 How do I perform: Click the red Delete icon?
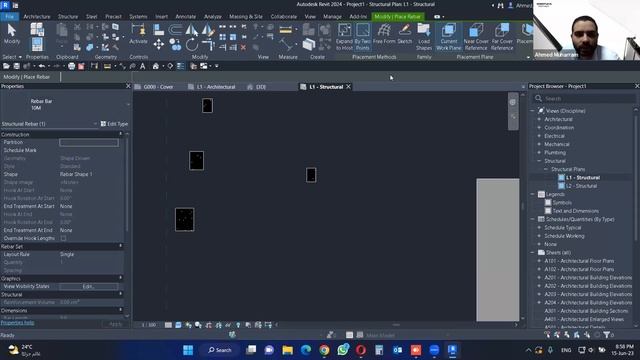pyautogui.click(x=243, y=47)
